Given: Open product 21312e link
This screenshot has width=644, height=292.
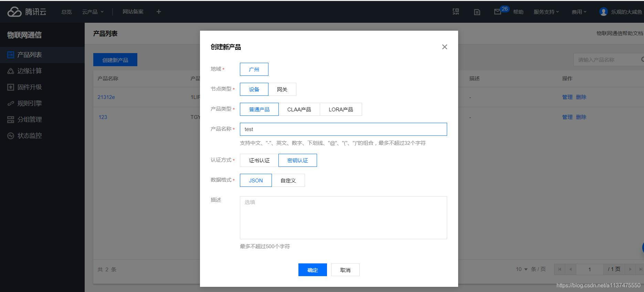Looking at the screenshot, I should tap(106, 97).
